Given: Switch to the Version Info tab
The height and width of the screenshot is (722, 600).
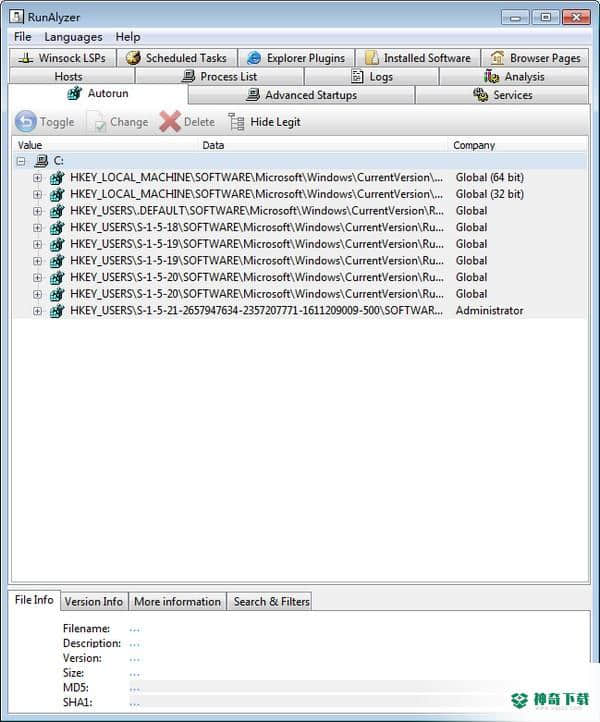Looking at the screenshot, I should tap(93, 602).
